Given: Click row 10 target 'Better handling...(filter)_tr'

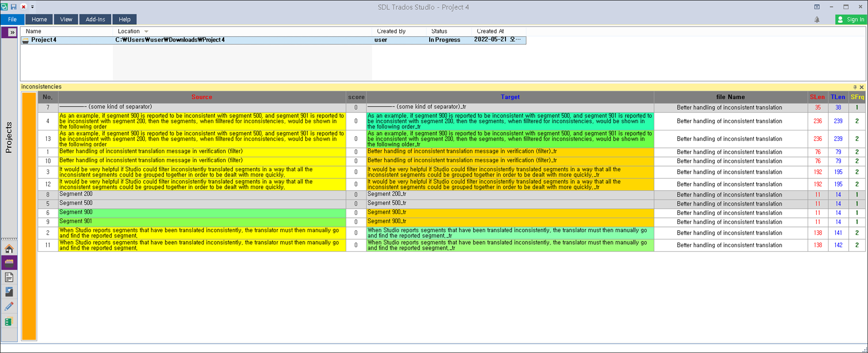Looking at the screenshot, I should coord(510,161).
